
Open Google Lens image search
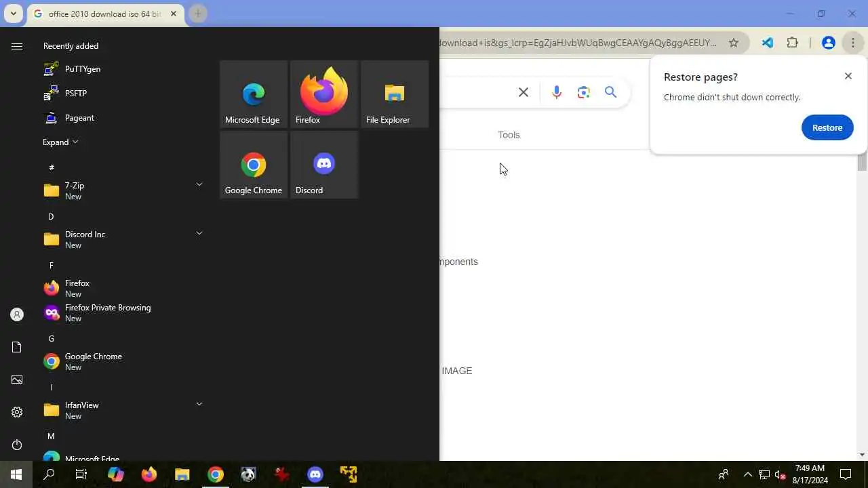(584, 92)
